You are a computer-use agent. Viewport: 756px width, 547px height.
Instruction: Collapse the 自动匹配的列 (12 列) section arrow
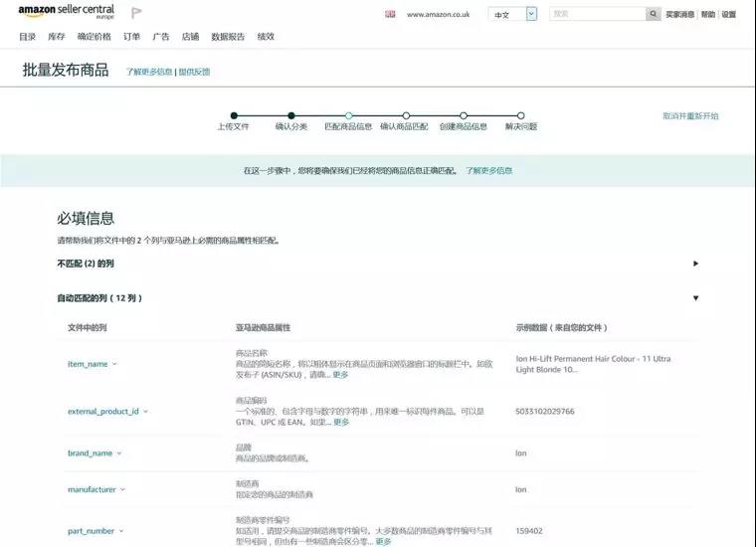[x=695, y=297]
